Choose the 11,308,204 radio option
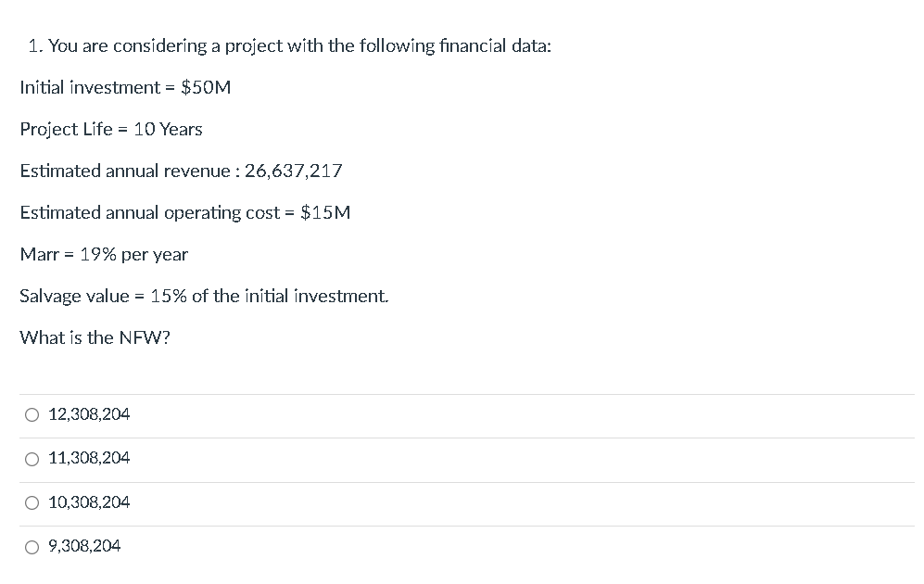Image resolution: width=924 pixels, height=584 pixels. click(x=32, y=459)
